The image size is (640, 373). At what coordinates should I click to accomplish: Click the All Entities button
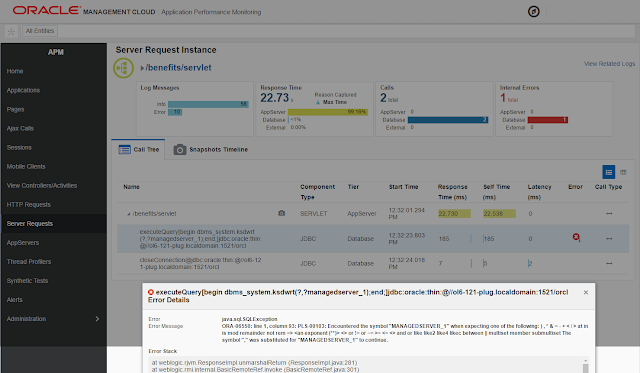(40, 31)
